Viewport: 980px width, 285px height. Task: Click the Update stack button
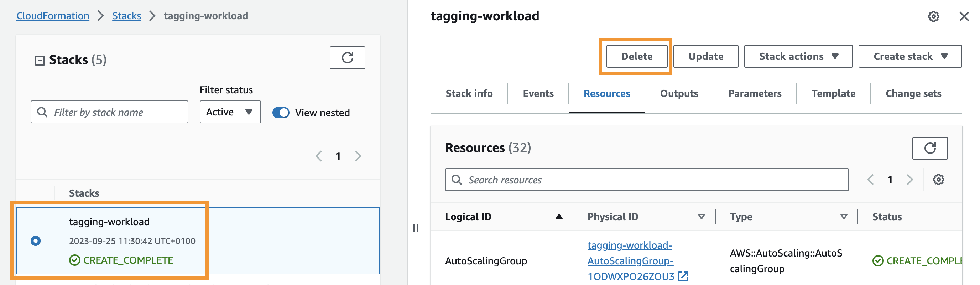pos(705,56)
